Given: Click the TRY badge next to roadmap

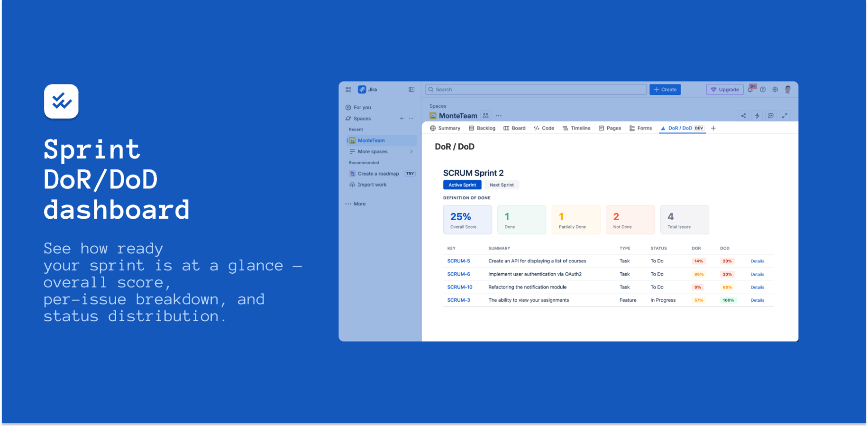Looking at the screenshot, I should [410, 174].
